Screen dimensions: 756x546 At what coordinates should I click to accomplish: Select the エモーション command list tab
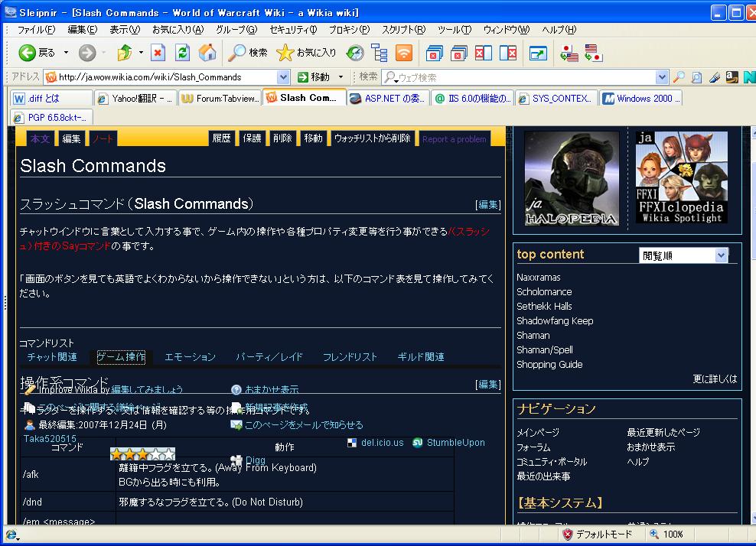pyautogui.click(x=190, y=357)
